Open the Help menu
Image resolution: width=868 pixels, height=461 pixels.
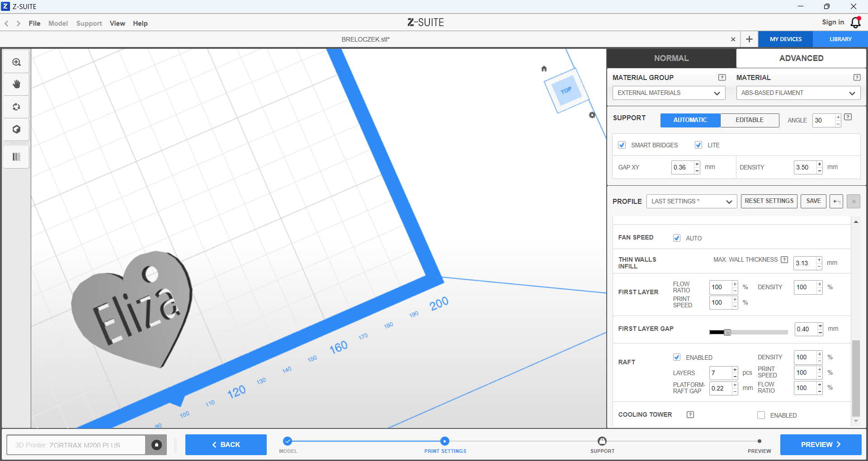(140, 24)
